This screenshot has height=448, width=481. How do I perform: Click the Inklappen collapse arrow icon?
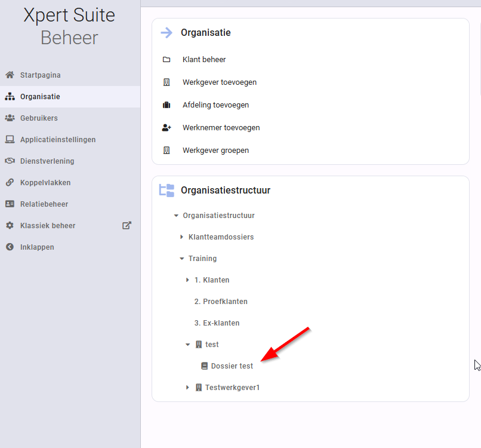coord(10,247)
